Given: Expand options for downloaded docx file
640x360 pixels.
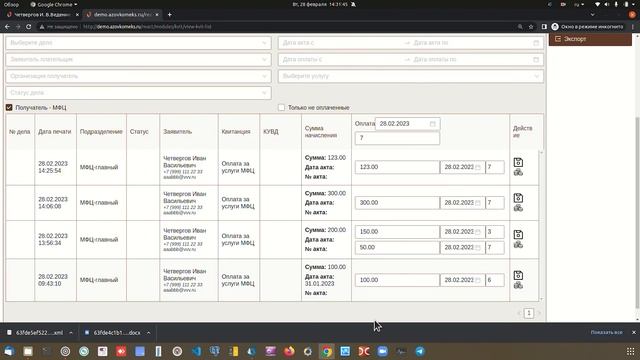Looking at the screenshot, I should [x=148, y=333].
